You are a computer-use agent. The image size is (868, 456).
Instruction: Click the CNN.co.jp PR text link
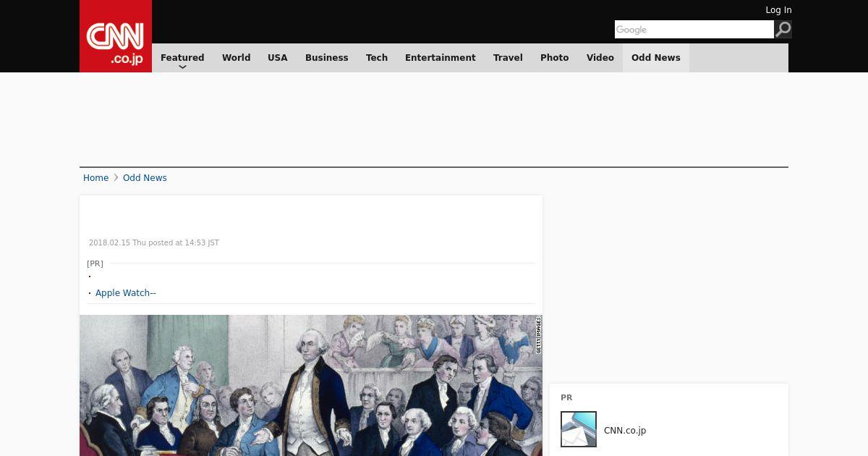(625, 431)
